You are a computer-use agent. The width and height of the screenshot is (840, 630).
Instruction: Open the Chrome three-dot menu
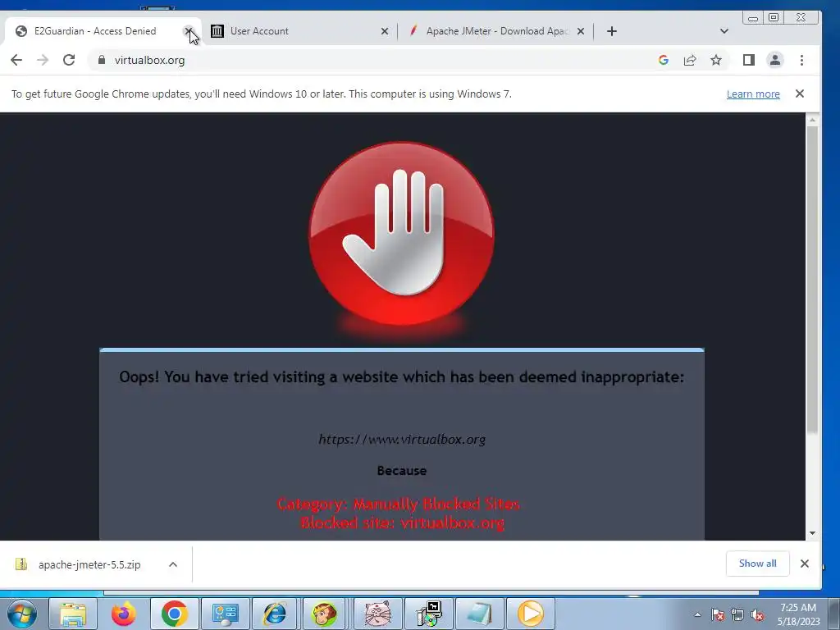(x=801, y=60)
